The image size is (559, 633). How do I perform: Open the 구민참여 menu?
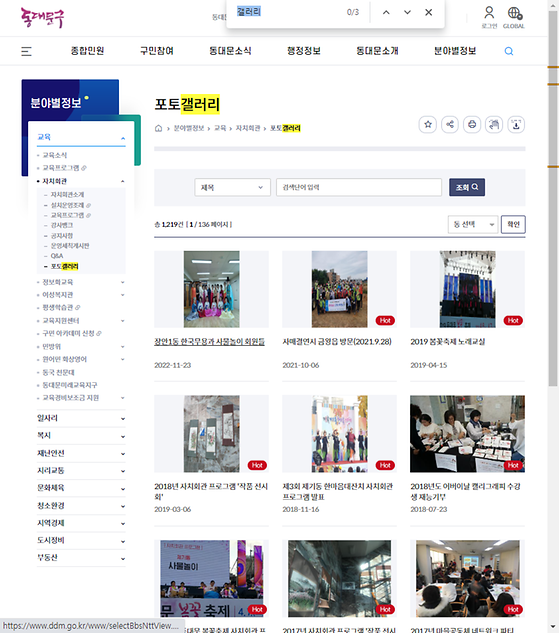[157, 51]
